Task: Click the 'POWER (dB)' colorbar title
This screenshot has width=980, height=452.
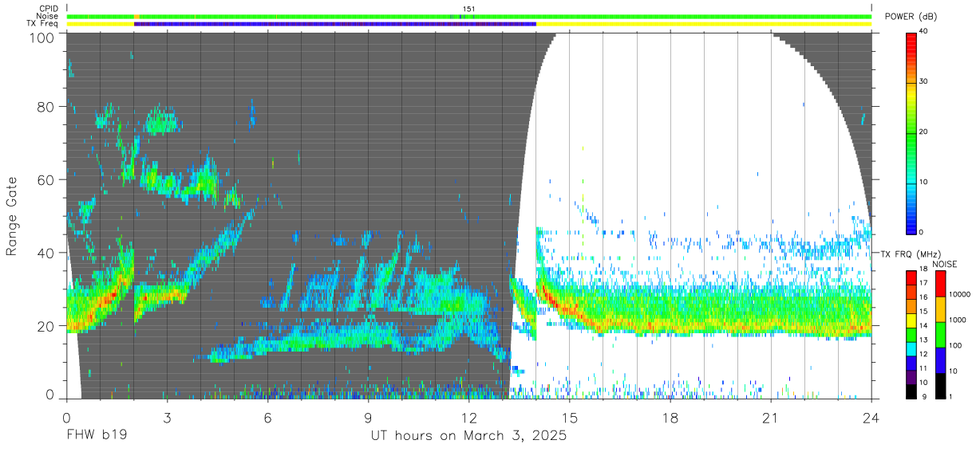Action: [911, 17]
